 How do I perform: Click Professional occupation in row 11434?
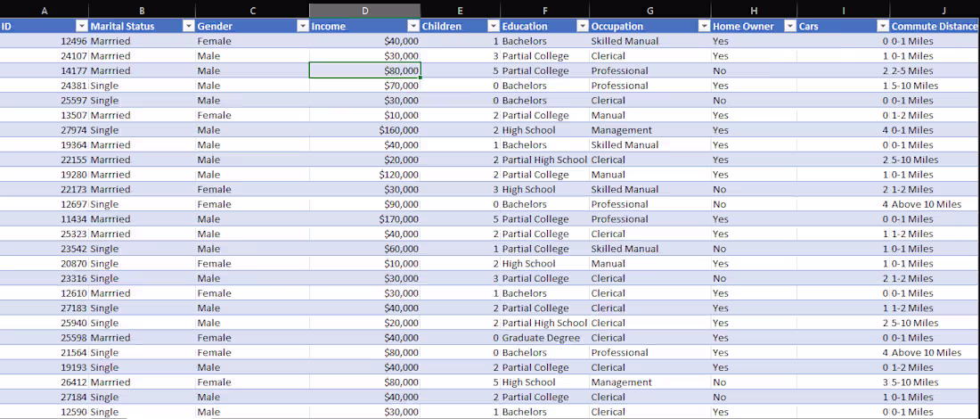coord(650,219)
